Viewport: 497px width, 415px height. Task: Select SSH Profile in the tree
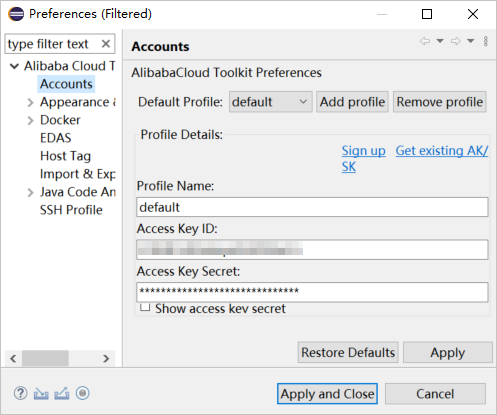pos(71,210)
